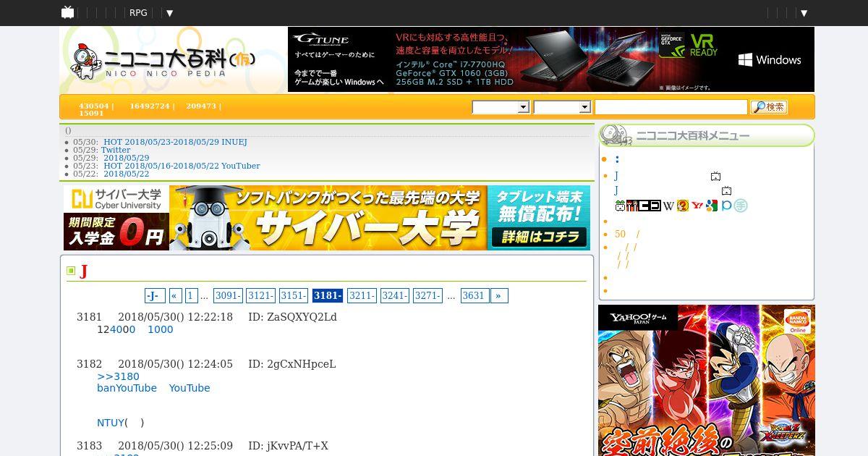
Task: Jump to comments 3151-
Action: point(294,295)
